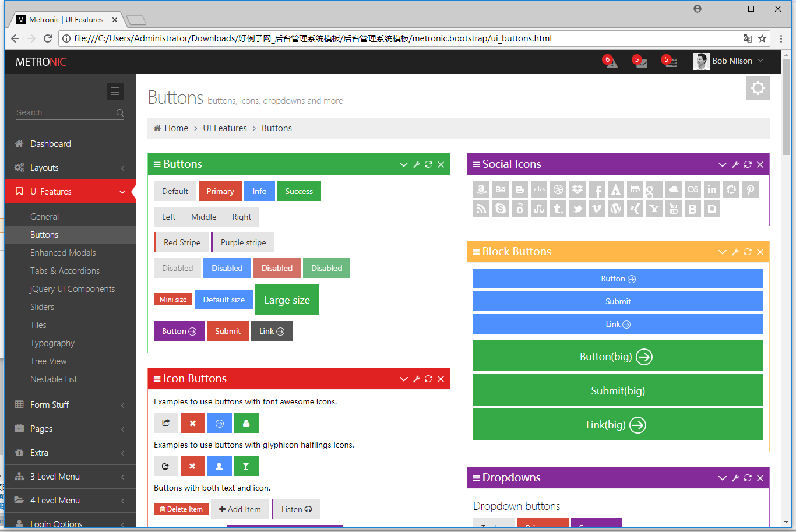796x532 pixels.
Task: Collapse the Social Icons panel chevron
Action: [723, 164]
